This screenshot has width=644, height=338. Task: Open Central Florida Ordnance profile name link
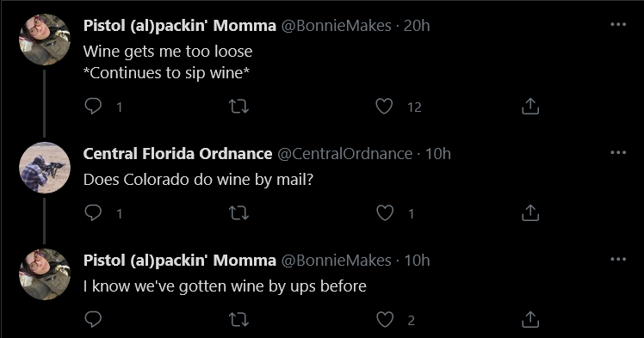coord(177,153)
